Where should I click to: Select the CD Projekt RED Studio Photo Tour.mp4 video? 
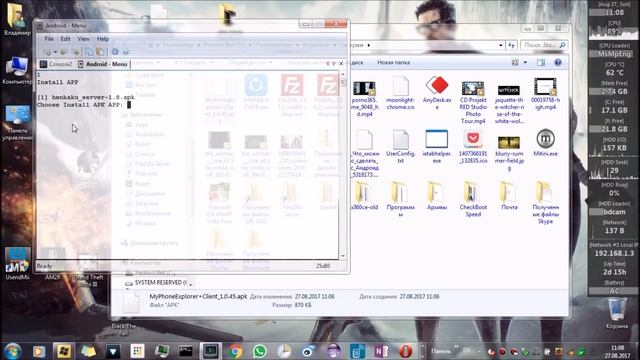pos(473,100)
